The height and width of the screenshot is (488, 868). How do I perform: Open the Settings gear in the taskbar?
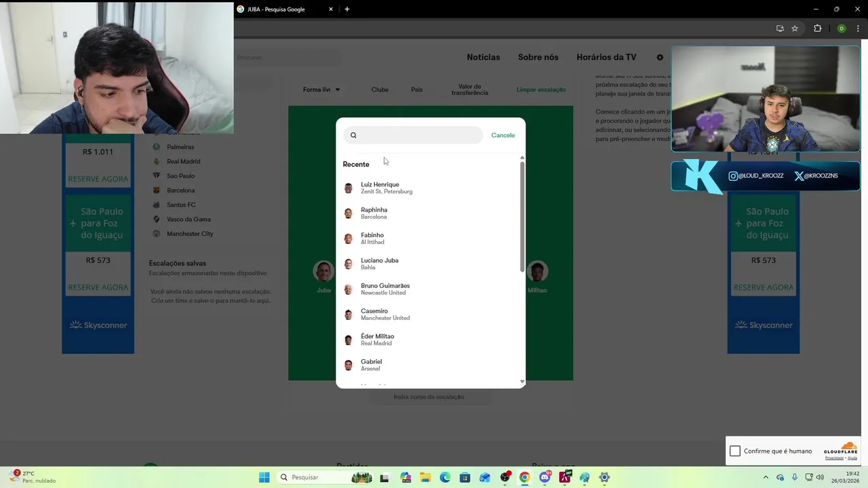[x=604, y=477]
